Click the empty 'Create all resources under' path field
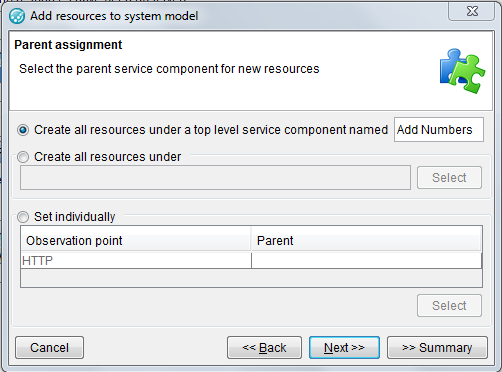Screen dimensions: 502x372 click(215, 178)
